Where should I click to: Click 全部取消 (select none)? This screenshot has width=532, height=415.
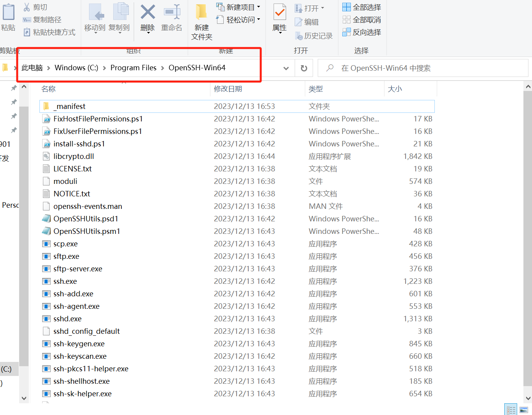362,20
